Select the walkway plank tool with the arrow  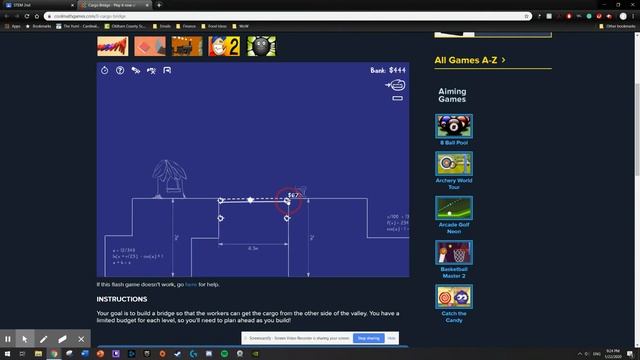[395, 85]
